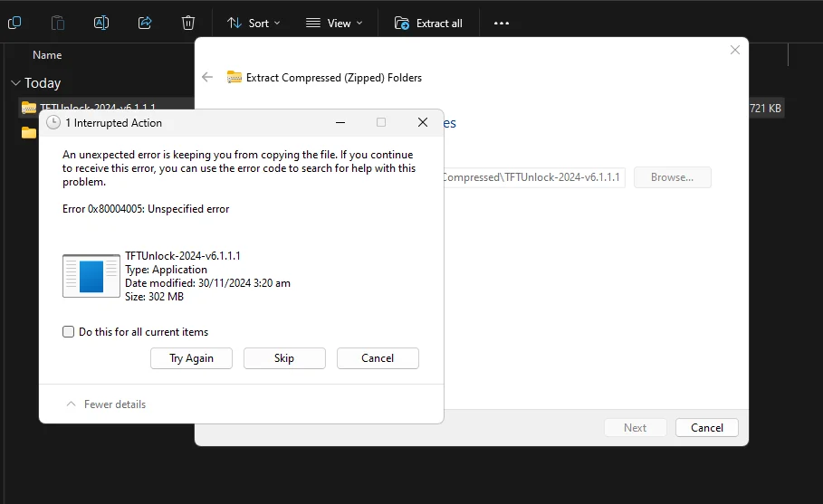
Task: Close the Extract Compressed Folders wizard
Action: (x=735, y=50)
